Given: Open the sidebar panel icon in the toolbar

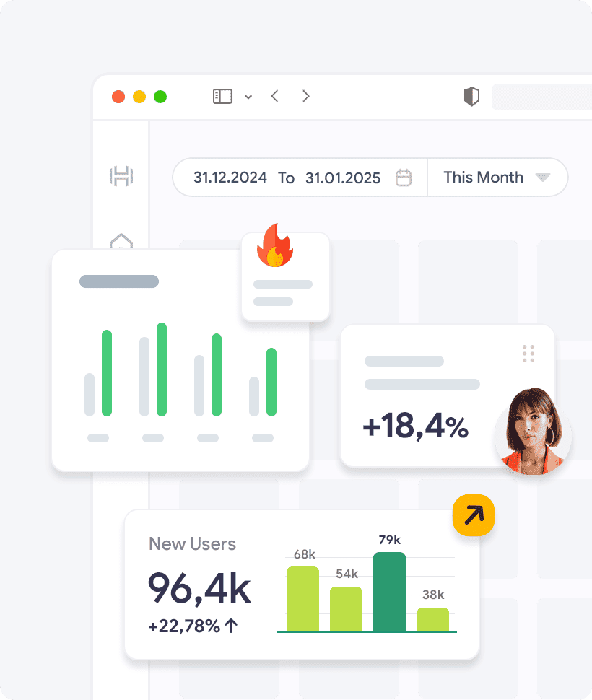Looking at the screenshot, I should coord(223,96).
